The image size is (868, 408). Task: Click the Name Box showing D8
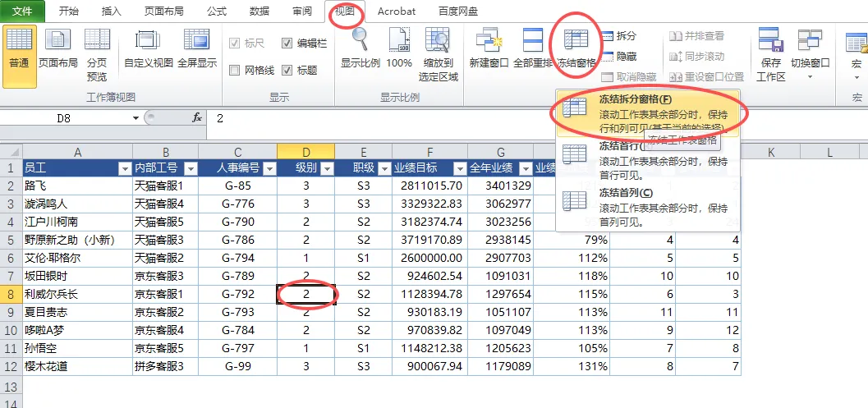(67, 118)
